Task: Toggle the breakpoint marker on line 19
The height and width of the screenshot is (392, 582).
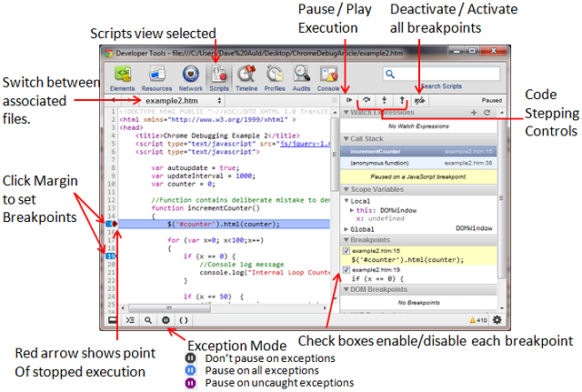Action: tap(111, 256)
